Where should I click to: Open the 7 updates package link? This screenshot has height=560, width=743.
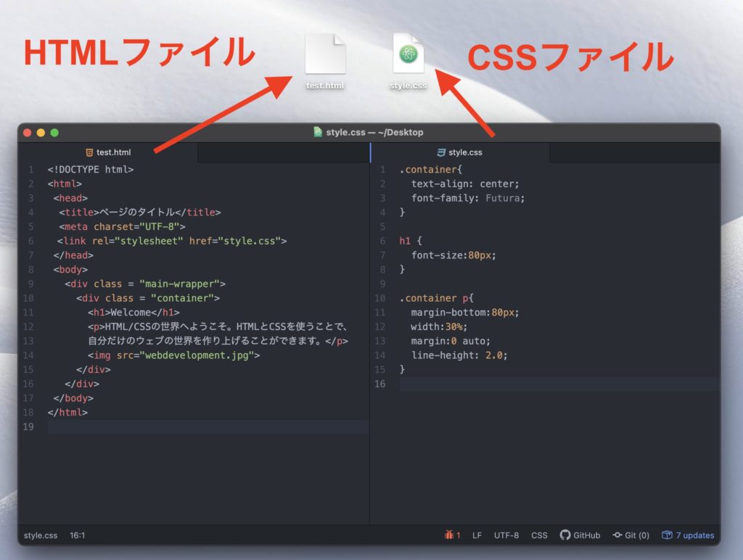tap(688, 535)
